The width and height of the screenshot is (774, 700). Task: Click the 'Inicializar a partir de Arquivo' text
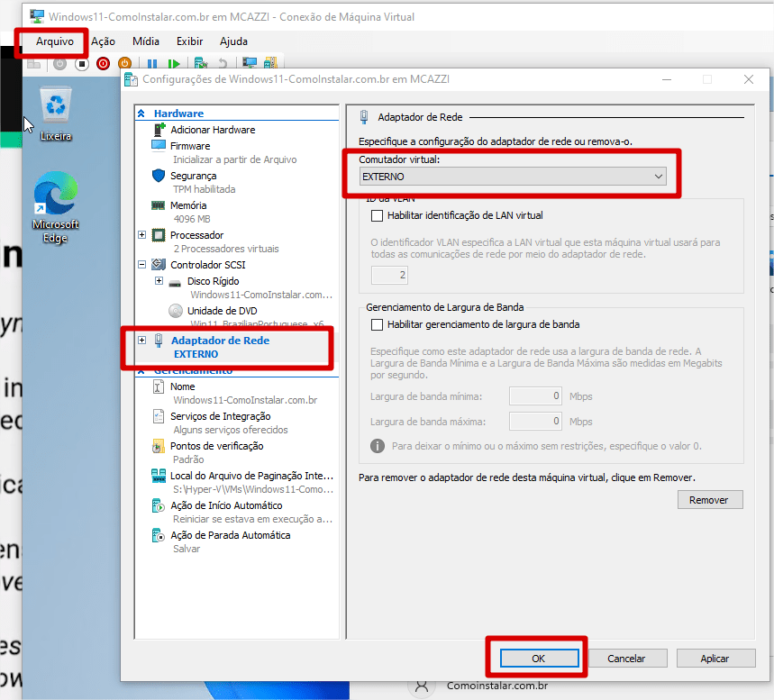coord(235,159)
